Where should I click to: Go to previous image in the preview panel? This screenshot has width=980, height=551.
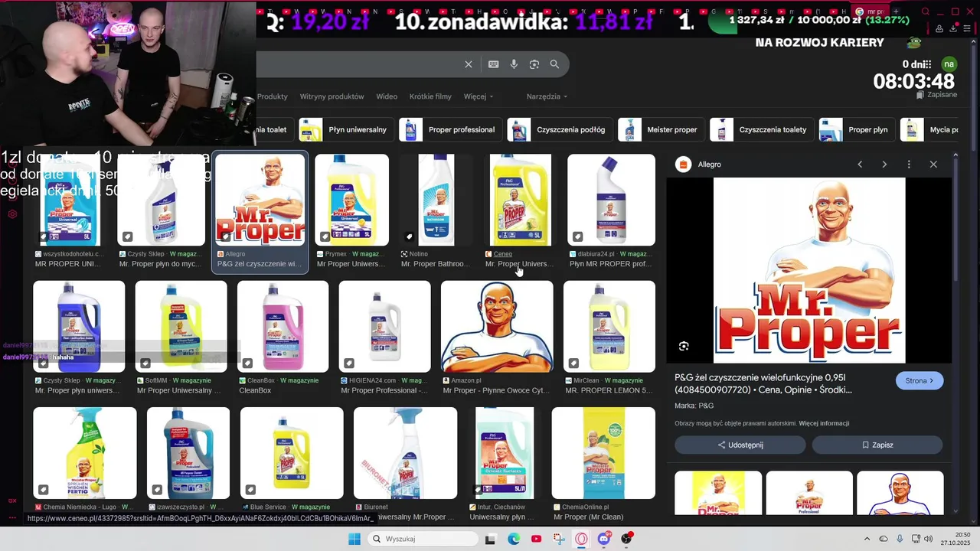pyautogui.click(x=860, y=165)
